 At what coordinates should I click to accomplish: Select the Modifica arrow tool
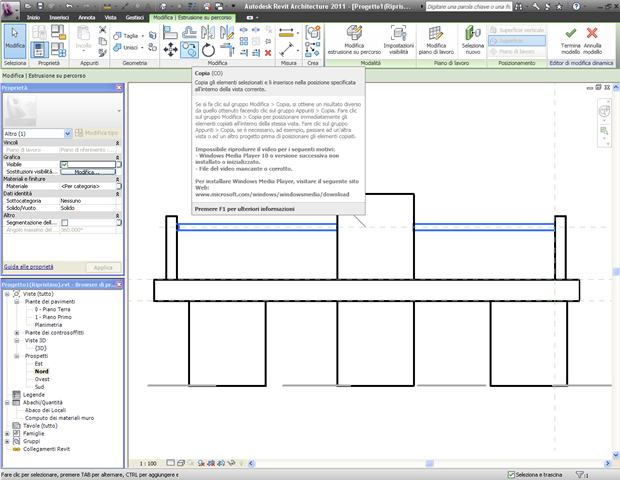[x=15, y=38]
